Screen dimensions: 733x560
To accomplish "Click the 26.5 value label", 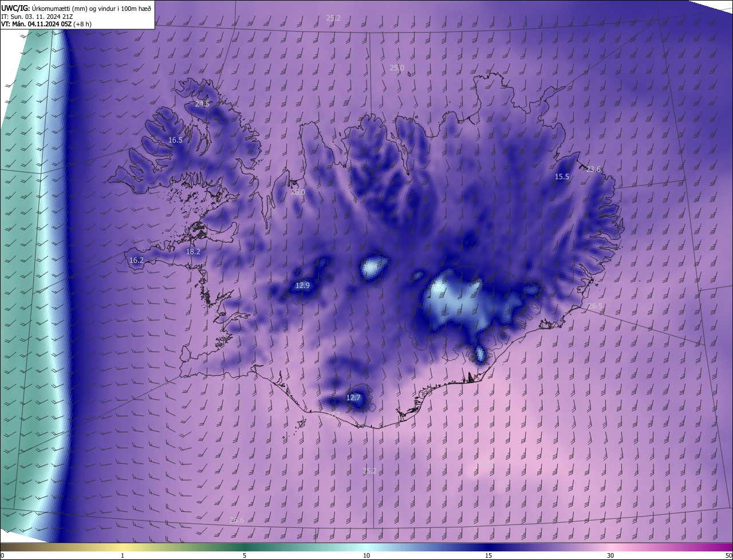I will pos(596,306).
